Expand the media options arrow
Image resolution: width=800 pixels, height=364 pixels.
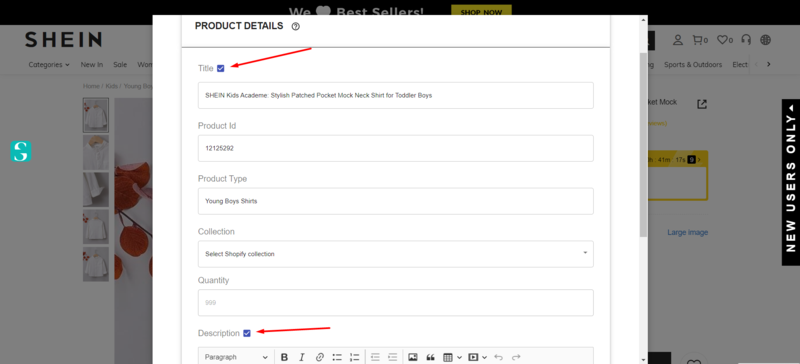click(485, 357)
